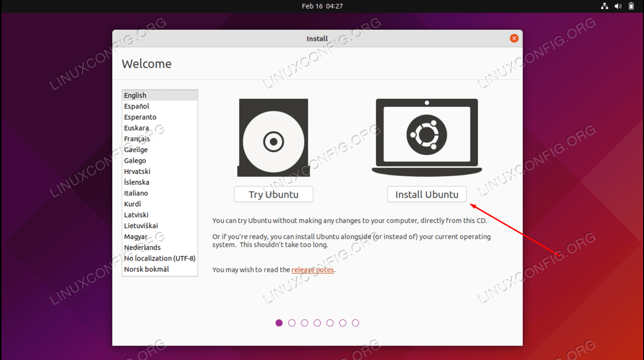This screenshot has height=360, width=644.
Task: Close the Install window
Action: point(514,38)
